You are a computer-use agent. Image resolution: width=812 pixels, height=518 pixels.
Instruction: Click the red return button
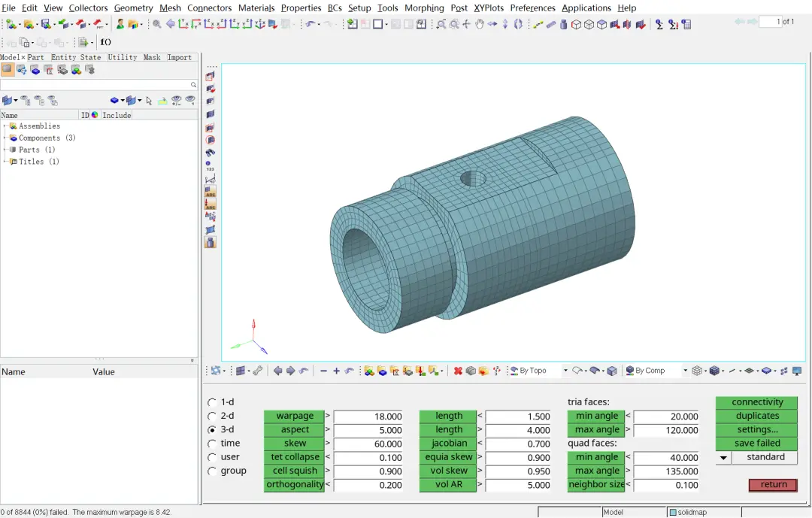773,484
